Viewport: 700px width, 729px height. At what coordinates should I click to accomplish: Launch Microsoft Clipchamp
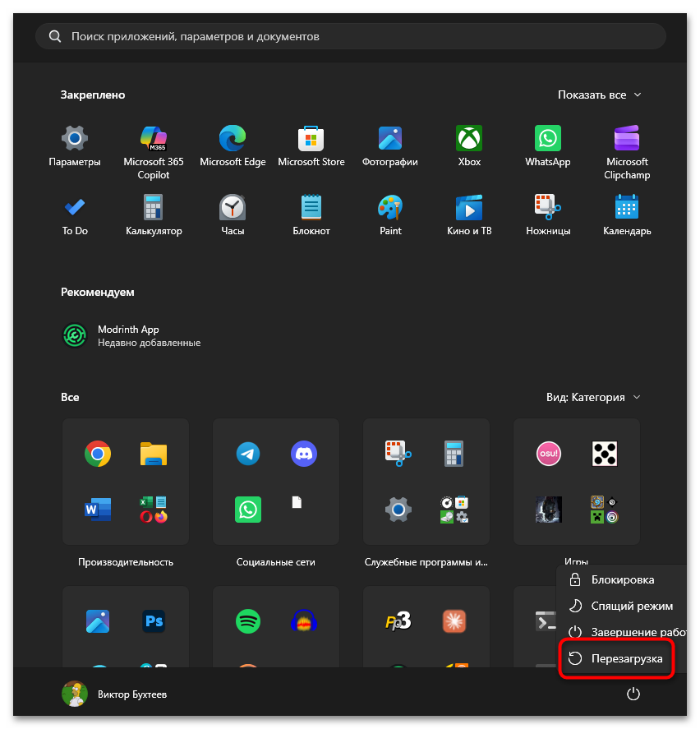(627, 152)
